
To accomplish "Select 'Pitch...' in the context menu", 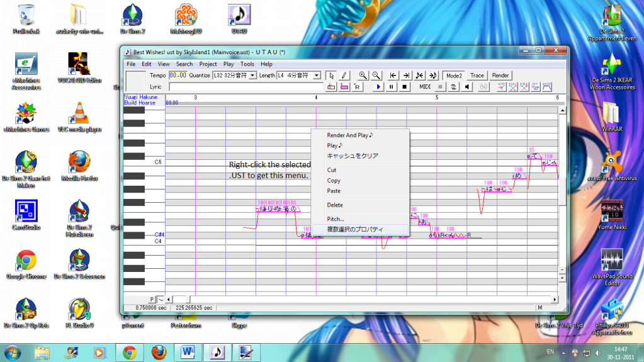I will (x=336, y=218).
